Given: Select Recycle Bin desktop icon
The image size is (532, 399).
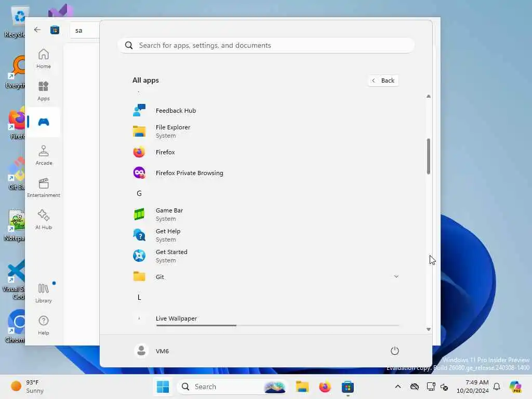Looking at the screenshot, I should click(15, 22).
